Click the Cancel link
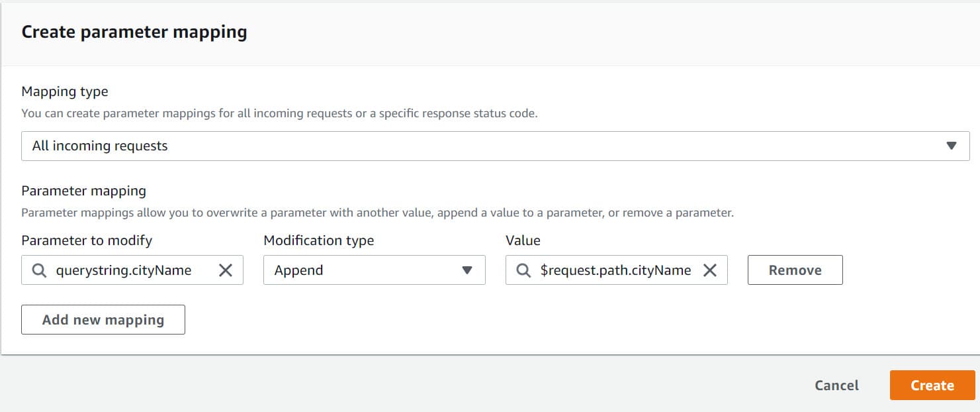 tap(836, 385)
